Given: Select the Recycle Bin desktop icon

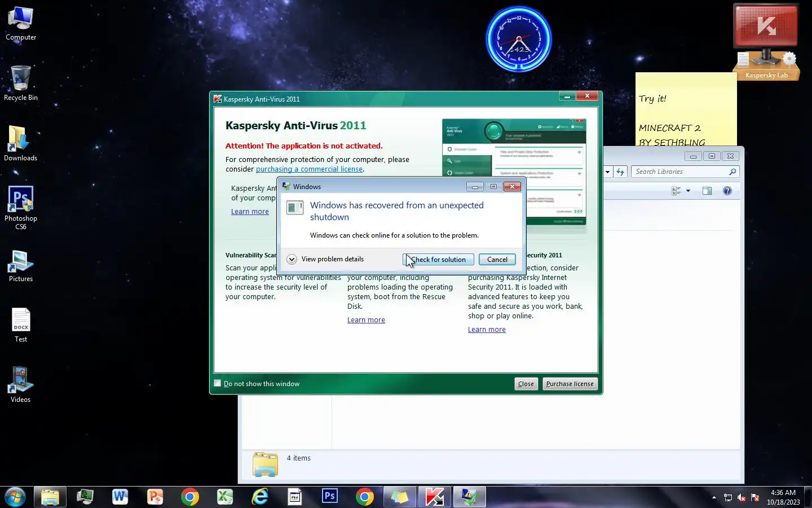Looking at the screenshot, I should point(21,84).
